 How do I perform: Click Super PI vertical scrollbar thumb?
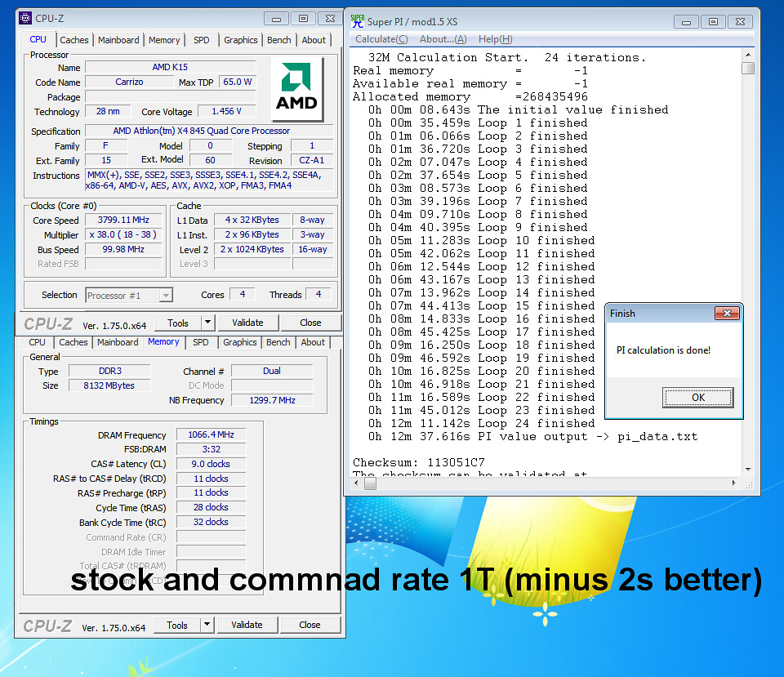[x=748, y=68]
